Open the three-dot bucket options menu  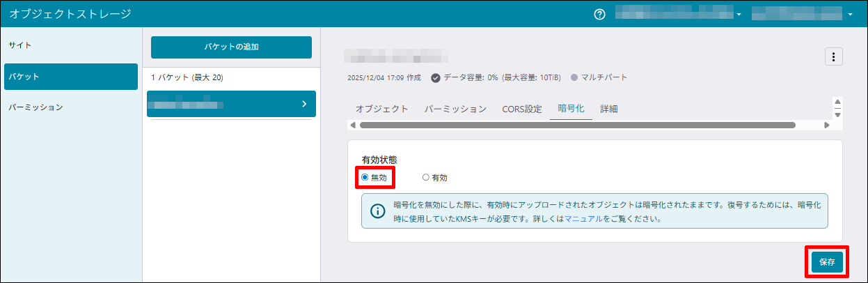(x=833, y=57)
